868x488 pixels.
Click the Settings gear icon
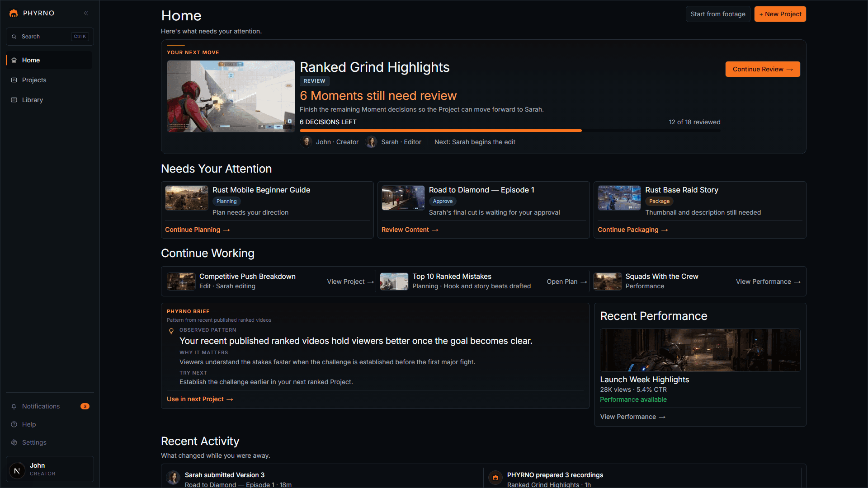click(x=14, y=442)
